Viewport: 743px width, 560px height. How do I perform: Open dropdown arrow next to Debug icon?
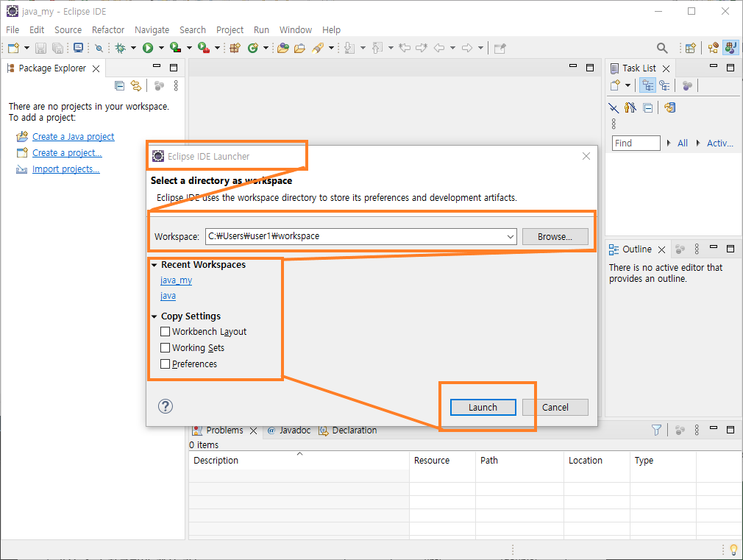point(133,48)
